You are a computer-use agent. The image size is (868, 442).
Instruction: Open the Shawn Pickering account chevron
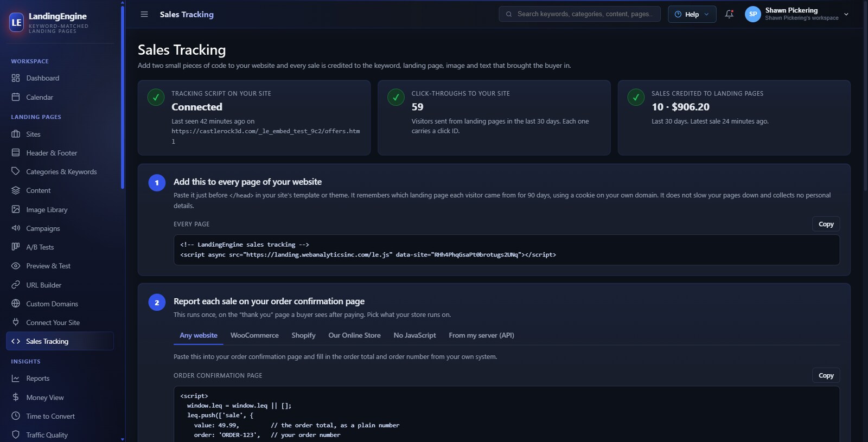(846, 14)
